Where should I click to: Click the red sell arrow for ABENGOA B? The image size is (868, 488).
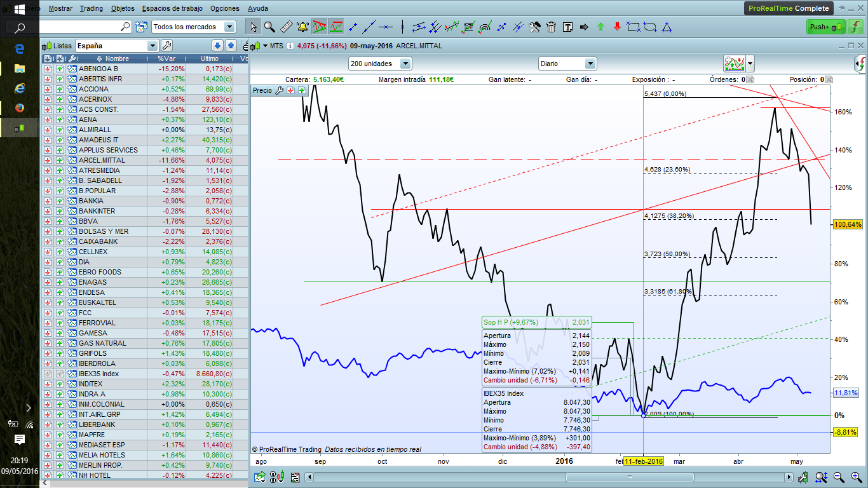click(x=48, y=69)
